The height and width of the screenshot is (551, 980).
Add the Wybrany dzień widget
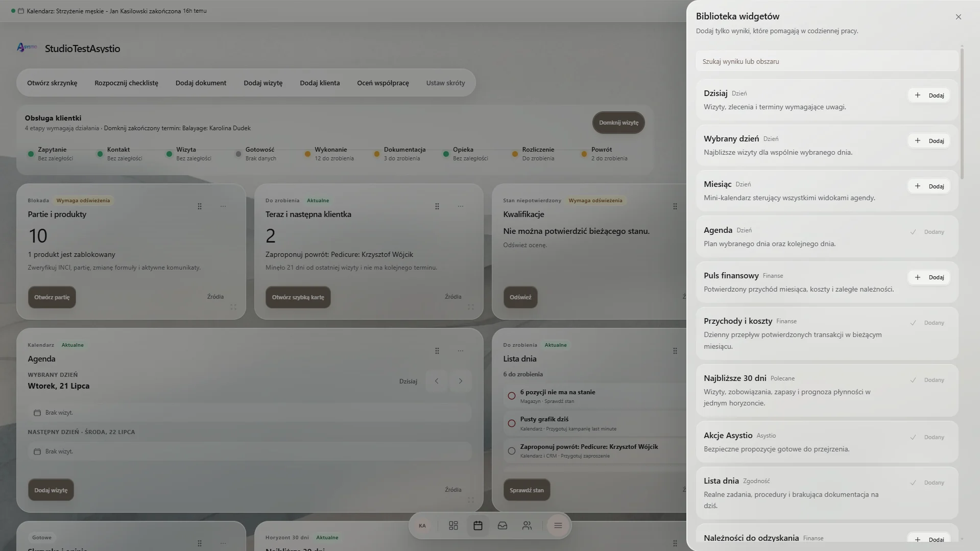point(929,141)
